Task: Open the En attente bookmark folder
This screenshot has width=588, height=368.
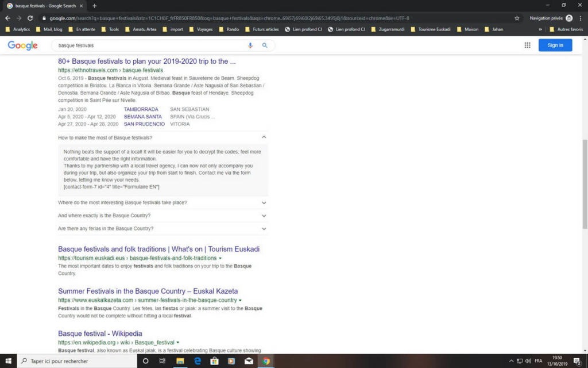Action: coord(82,29)
